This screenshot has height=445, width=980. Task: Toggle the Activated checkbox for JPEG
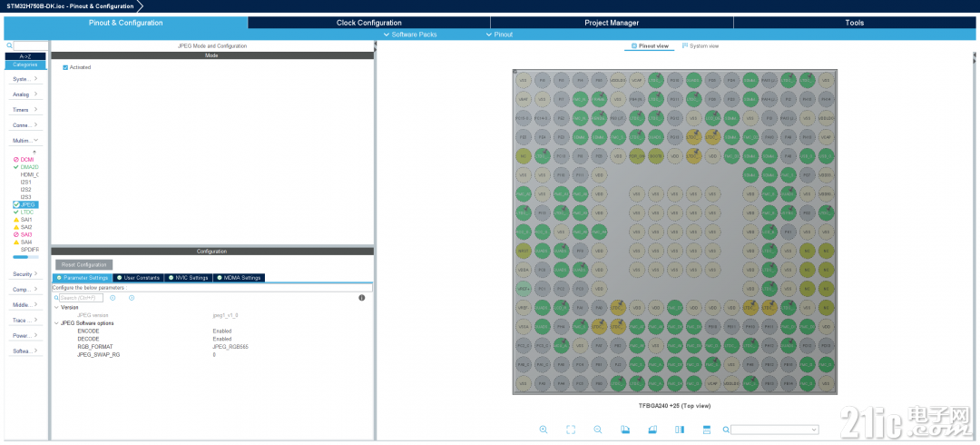65,67
